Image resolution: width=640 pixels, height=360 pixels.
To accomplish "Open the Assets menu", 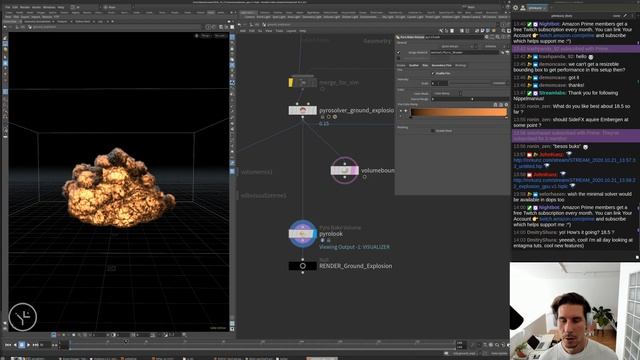I will 36,7.
